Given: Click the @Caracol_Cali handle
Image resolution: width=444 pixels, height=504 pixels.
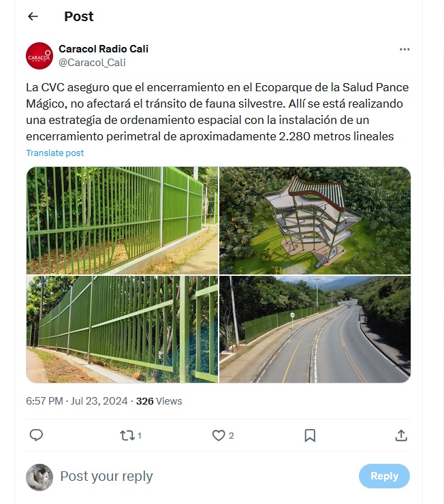Looking at the screenshot, I should 92,63.
